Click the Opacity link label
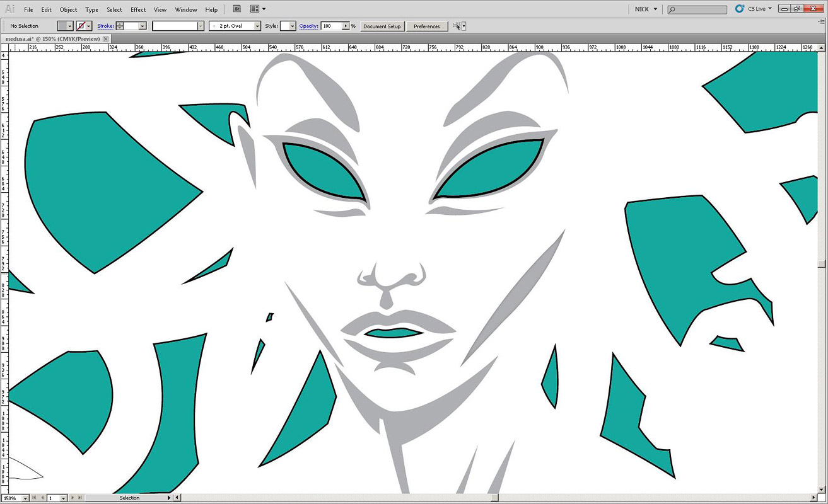 (x=308, y=26)
